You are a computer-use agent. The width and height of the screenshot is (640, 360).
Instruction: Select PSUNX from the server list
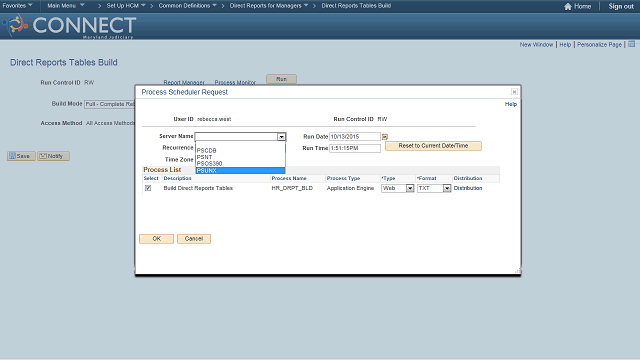click(x=240, y=171)
